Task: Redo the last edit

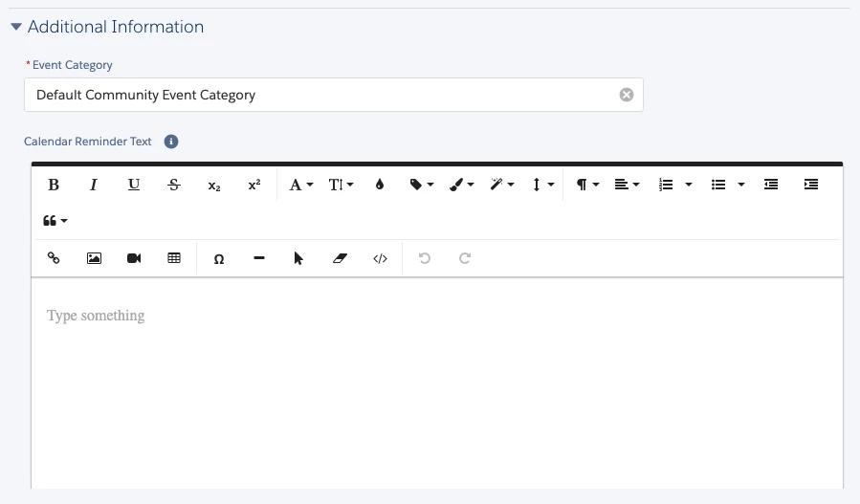Action: 465,258
